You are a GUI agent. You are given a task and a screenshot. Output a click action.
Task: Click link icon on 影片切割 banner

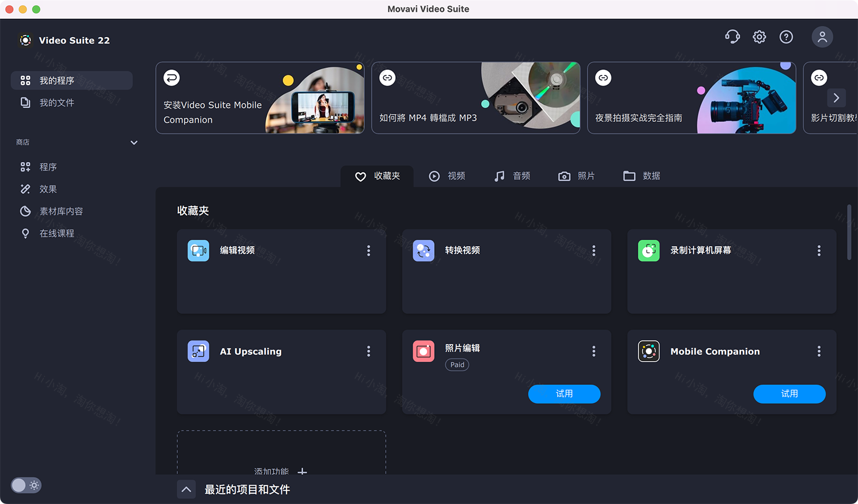point(819,78)
